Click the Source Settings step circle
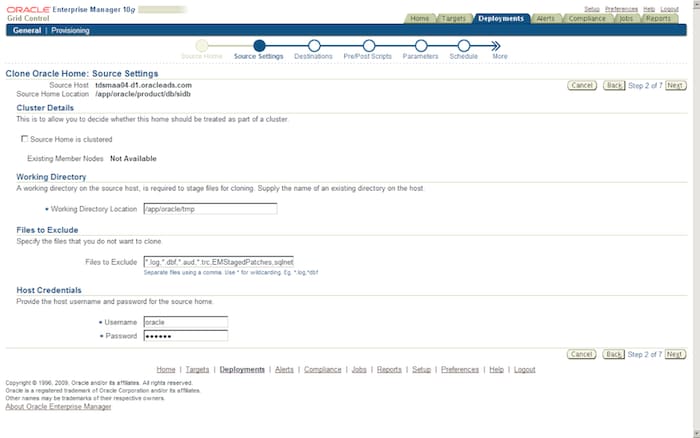This screenshot has width=700, height=438. [x=259, y=46]
